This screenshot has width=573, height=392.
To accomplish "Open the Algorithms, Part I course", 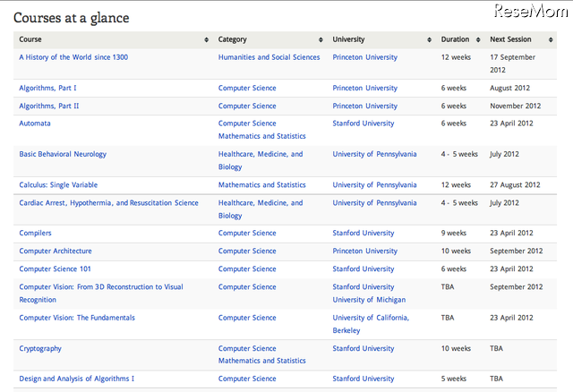I will pos(47,88).
